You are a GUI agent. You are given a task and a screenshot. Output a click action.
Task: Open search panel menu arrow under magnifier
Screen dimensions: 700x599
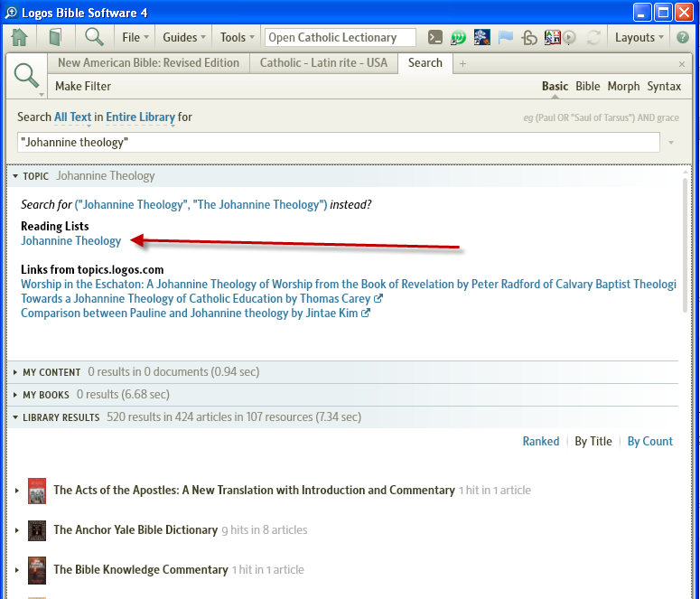click(x=41, y=95)
